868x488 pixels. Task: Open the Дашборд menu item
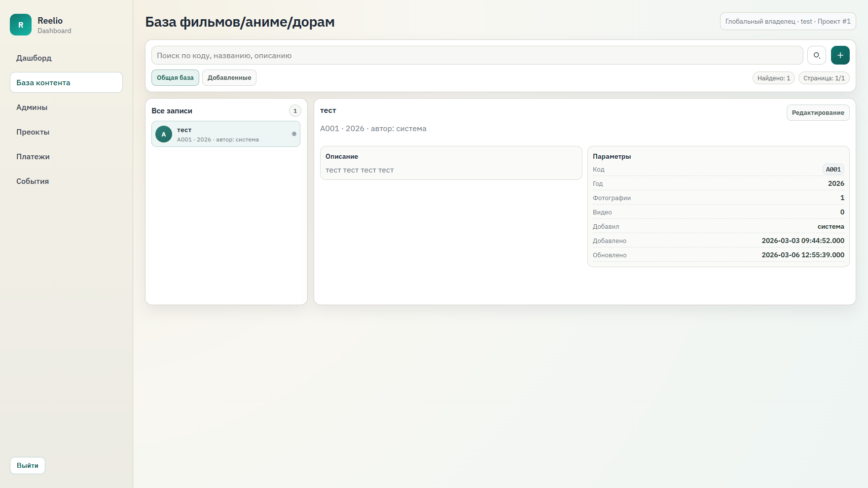pyautogui.click(x=34, y=58)
